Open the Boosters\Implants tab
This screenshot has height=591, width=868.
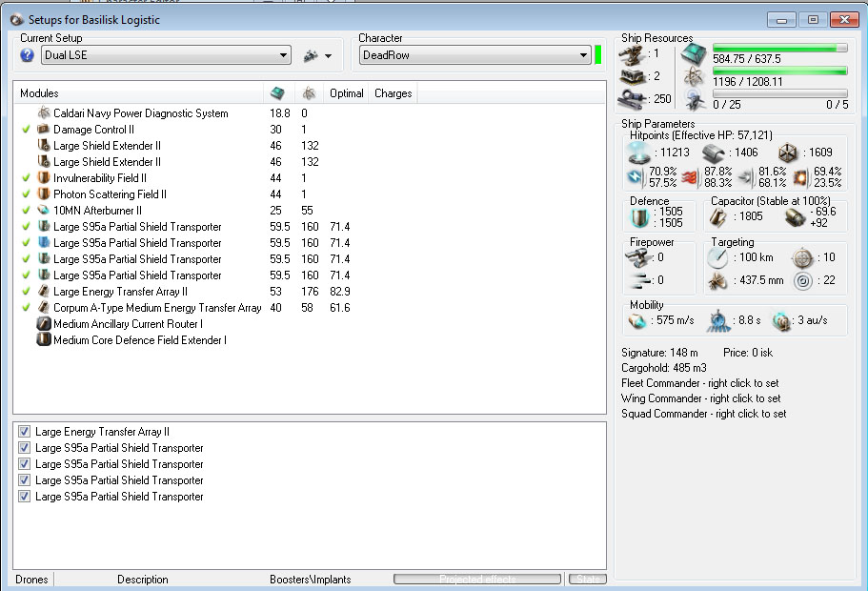click(310, 580)
